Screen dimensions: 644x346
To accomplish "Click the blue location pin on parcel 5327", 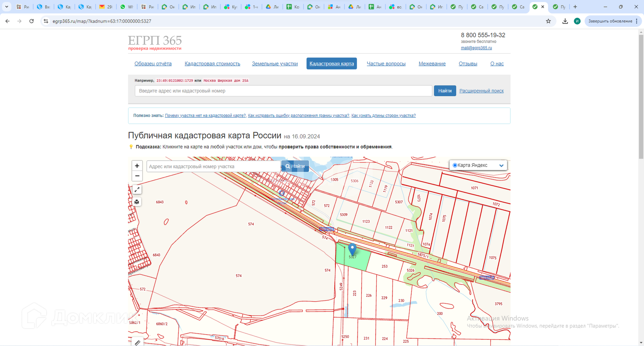I will [x=352, y=249].
